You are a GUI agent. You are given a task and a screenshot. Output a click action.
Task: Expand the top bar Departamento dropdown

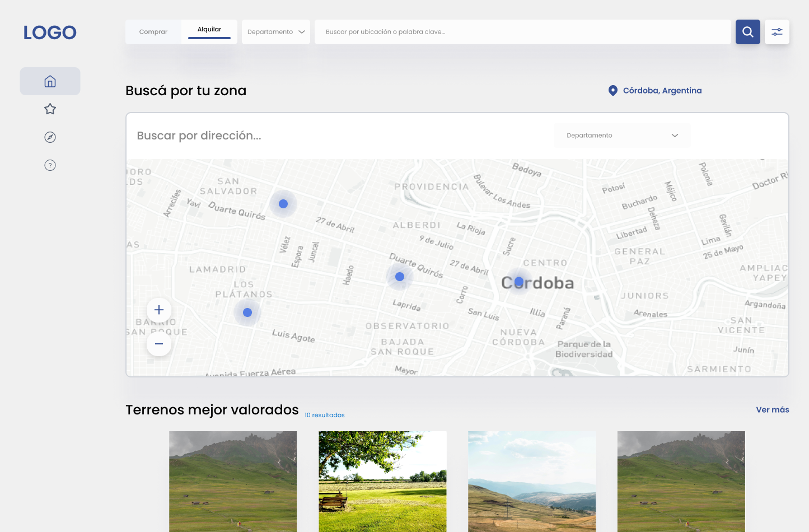276,32
